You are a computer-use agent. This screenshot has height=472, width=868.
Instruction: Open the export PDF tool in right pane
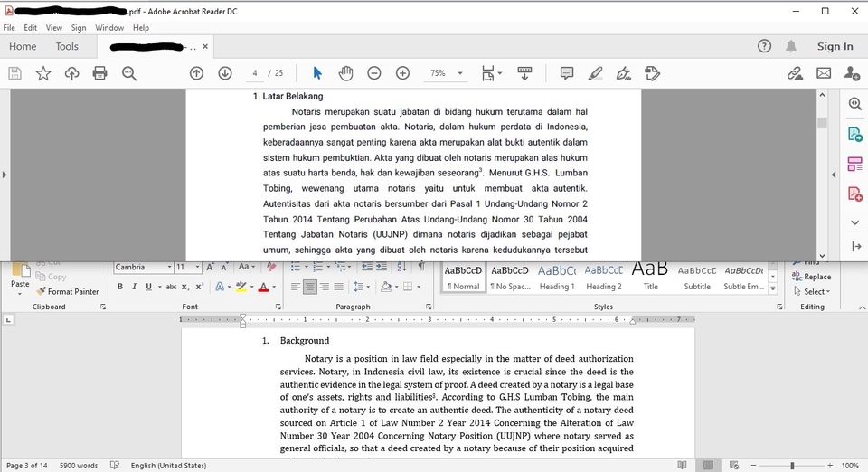[x=854, y=134]
